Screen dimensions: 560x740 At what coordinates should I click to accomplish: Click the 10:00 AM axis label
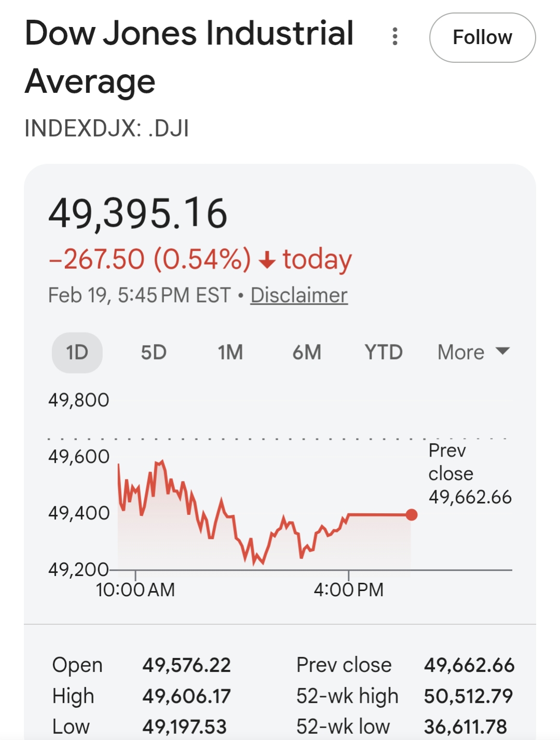point(135,590)
